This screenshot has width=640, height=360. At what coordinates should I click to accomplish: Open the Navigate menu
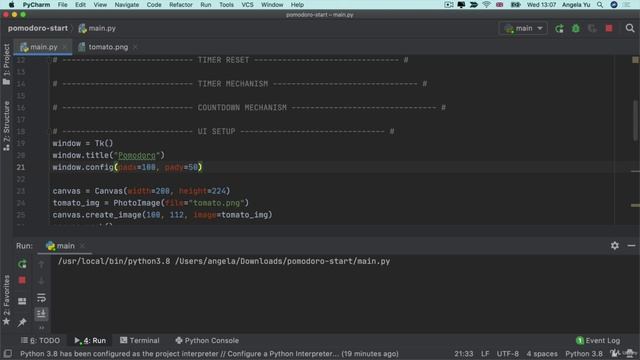point(127,5)
